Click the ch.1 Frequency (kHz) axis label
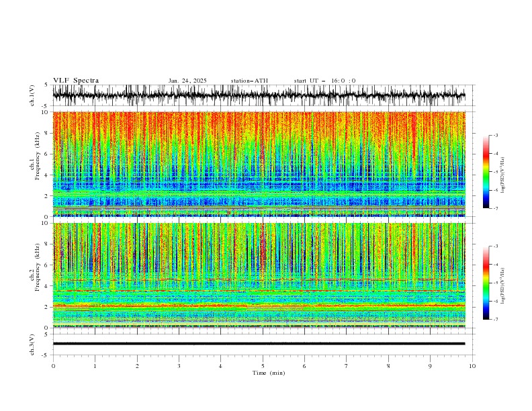This screenshot has width=532, height=411. coord(35,156)
